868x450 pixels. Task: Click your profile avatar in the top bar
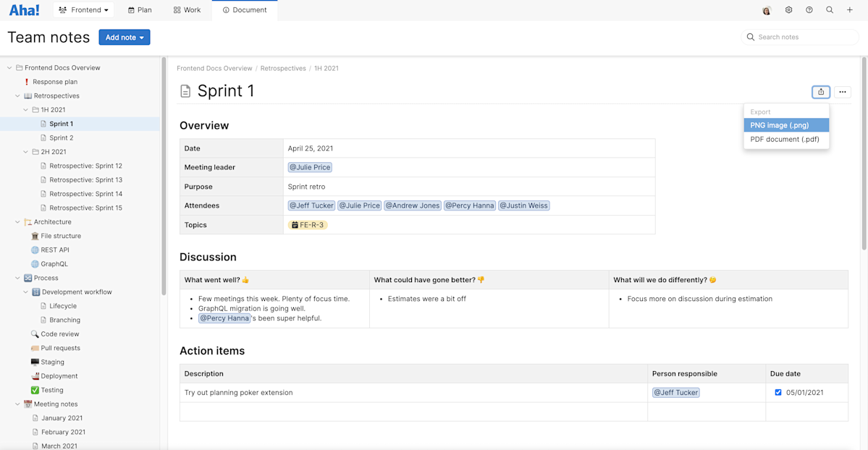coord(766,9)
